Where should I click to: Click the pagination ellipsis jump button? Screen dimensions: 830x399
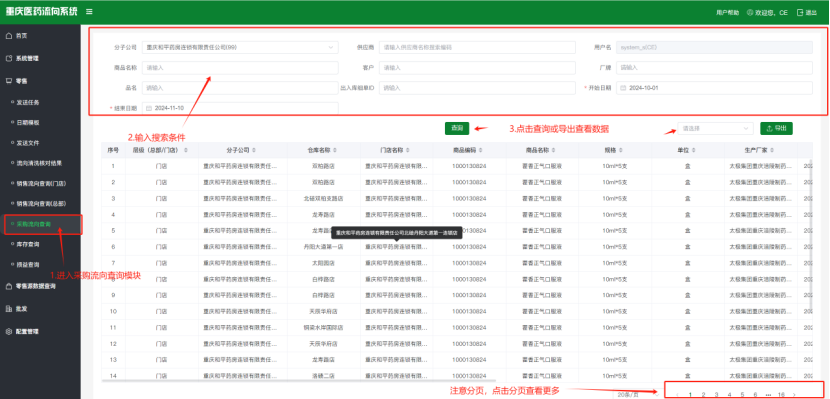click(x=768, y=395)
